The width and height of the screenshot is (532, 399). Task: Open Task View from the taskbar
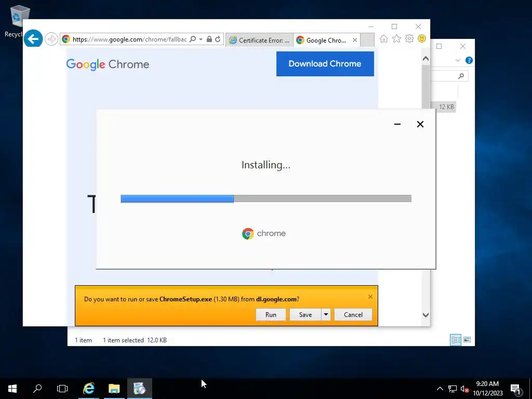[62, 389]
